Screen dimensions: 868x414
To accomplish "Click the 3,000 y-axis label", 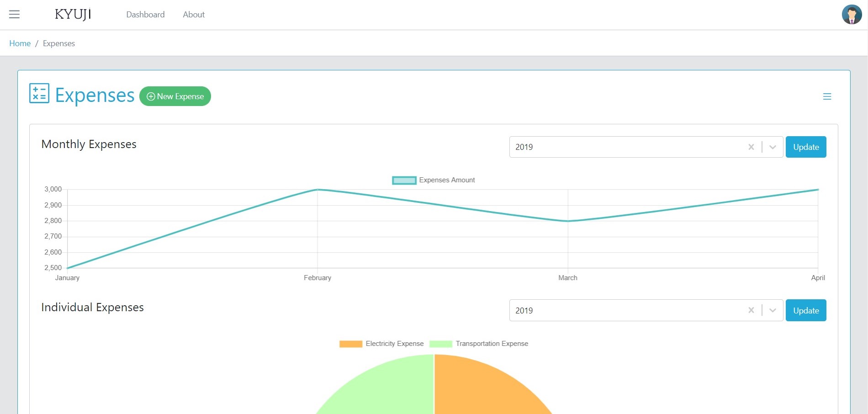I will [x=53, y=189].
